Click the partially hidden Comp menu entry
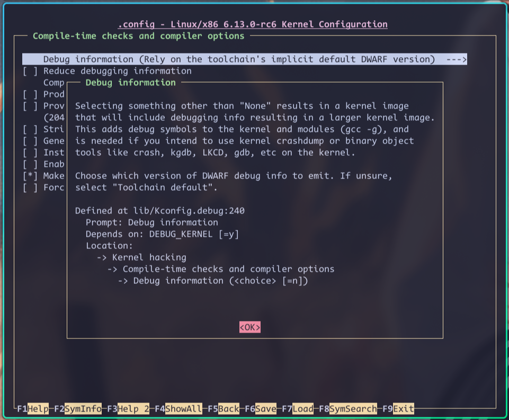 point(53,83)
